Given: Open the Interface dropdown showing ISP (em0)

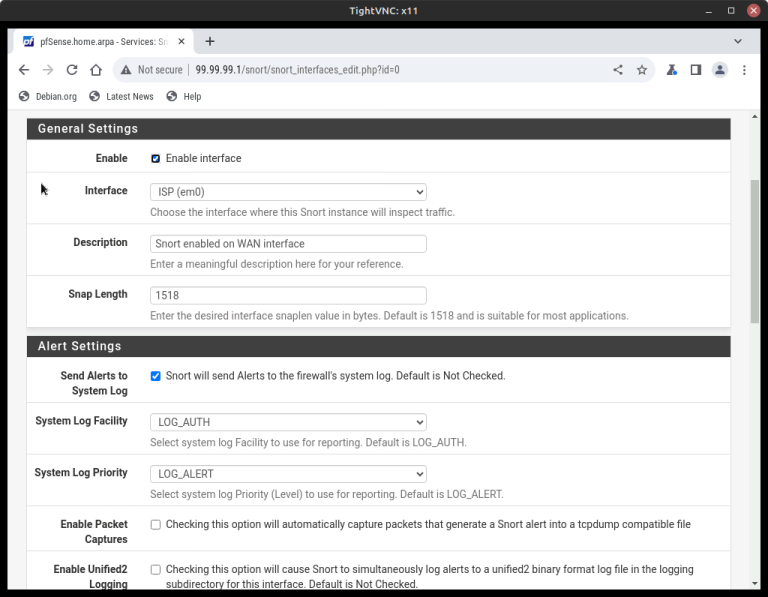Looking at the screenshot, I should 288,192.
